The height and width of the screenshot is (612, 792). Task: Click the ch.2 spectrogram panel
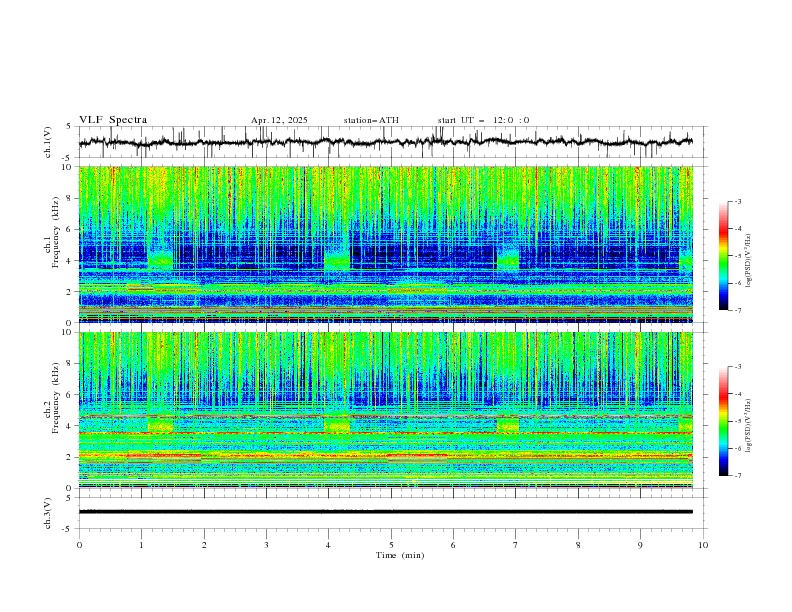(x=386, y=410)
